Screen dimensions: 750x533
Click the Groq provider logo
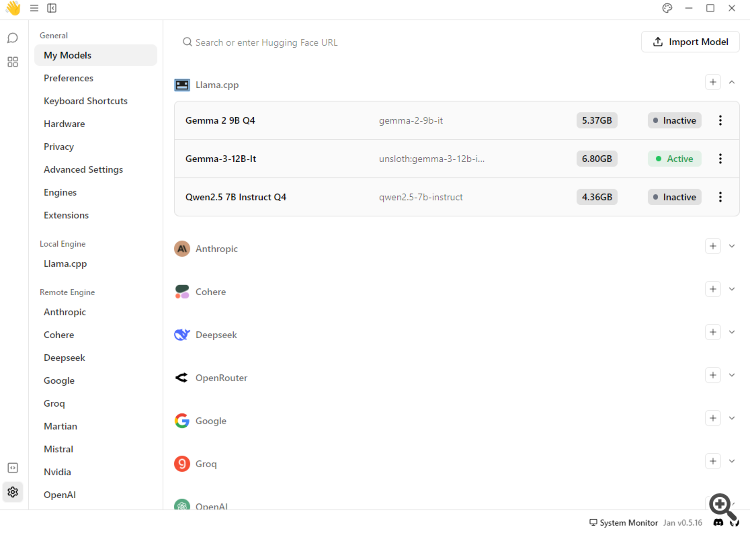pos(182,464)
